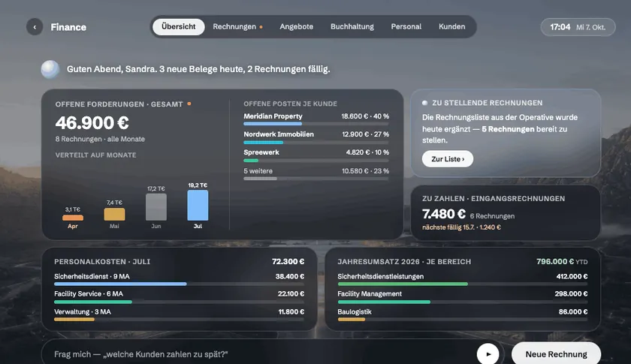Click nächste fällig 15.7. due notice
The width and height of the screenshot is (631, 364).
point(461,227)
